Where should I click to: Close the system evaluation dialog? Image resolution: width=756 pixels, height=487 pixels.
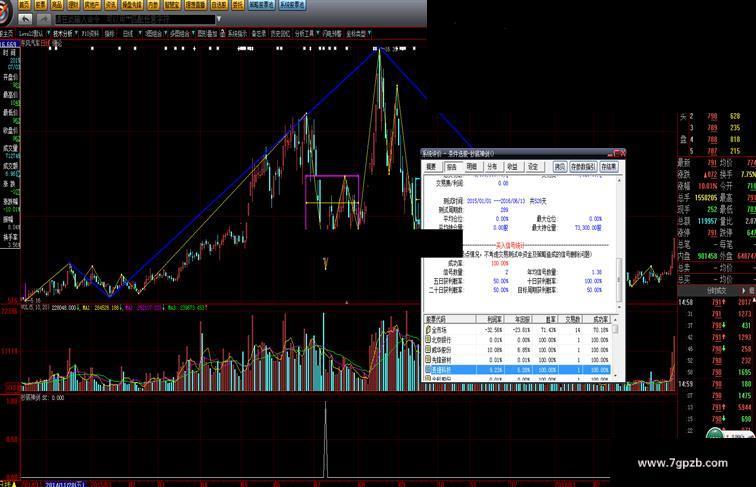click(x=622, y=153)
